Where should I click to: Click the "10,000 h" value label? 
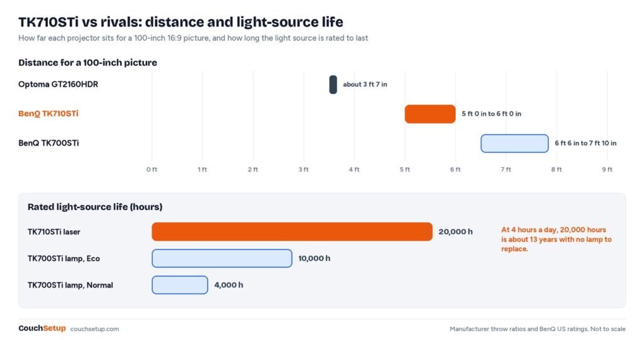[314, 259]
